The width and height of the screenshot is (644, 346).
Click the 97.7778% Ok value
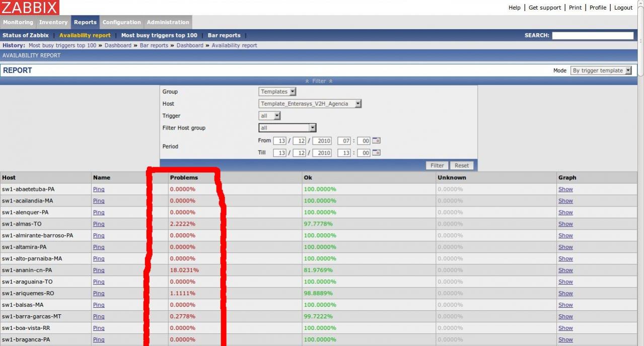coord(318,224)
